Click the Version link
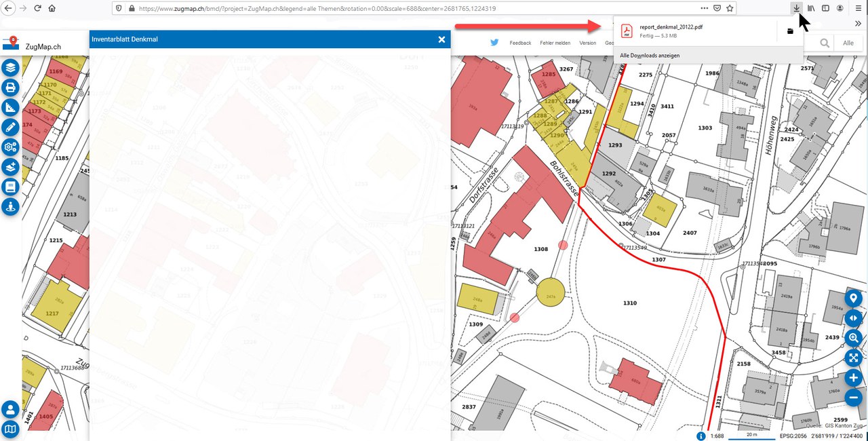 coord(587,43)
